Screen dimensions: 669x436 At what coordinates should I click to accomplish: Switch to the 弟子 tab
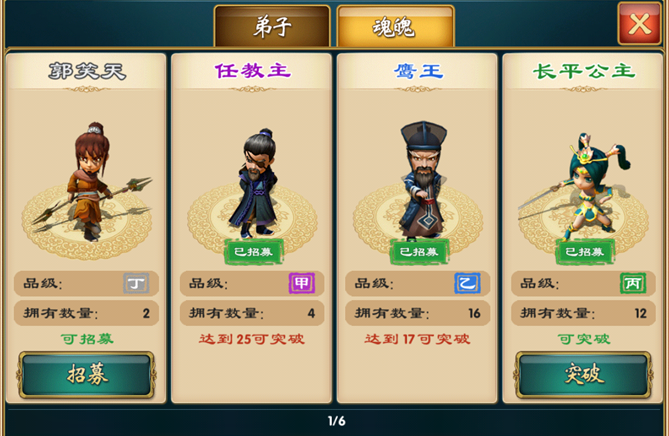pos(272,26)
